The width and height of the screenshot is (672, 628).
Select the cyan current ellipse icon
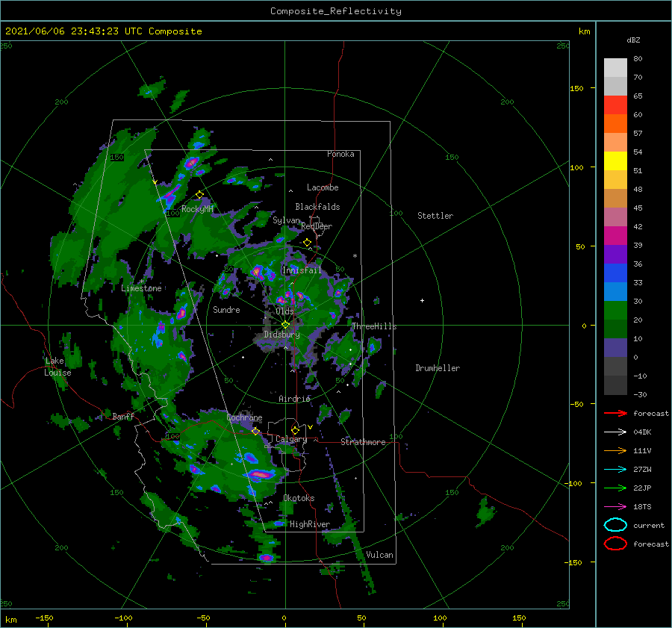click(615, 525)
